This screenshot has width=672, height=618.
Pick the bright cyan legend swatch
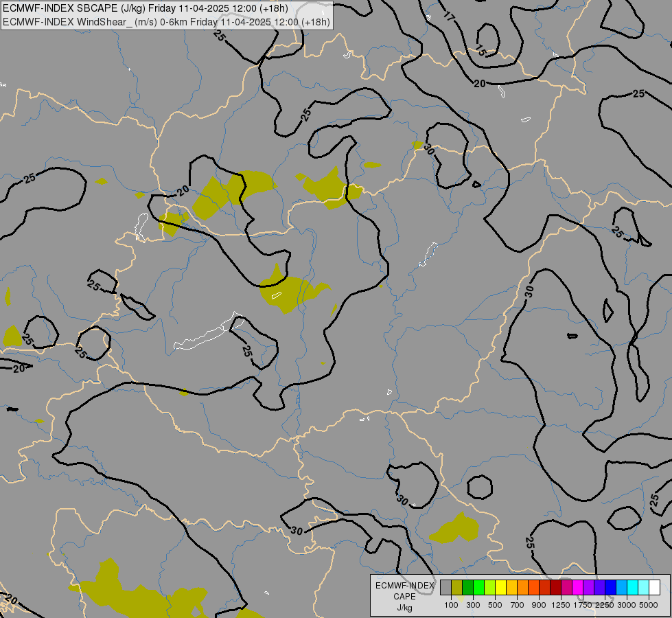tap(632, 588)
